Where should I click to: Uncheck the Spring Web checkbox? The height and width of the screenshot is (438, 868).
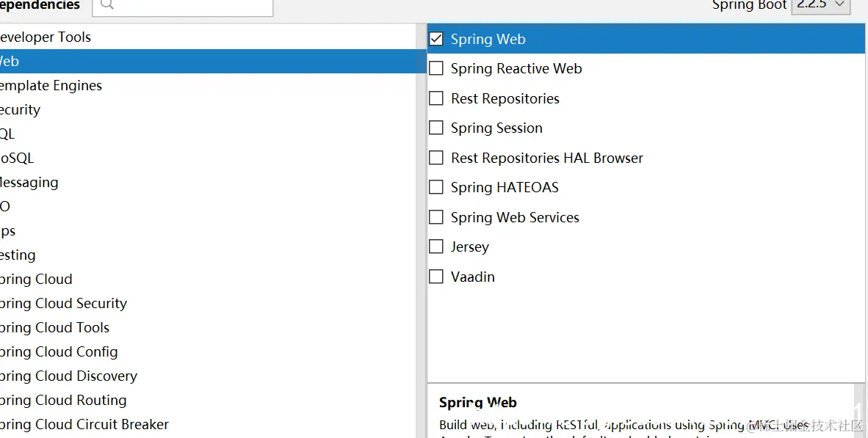point(436,39)
